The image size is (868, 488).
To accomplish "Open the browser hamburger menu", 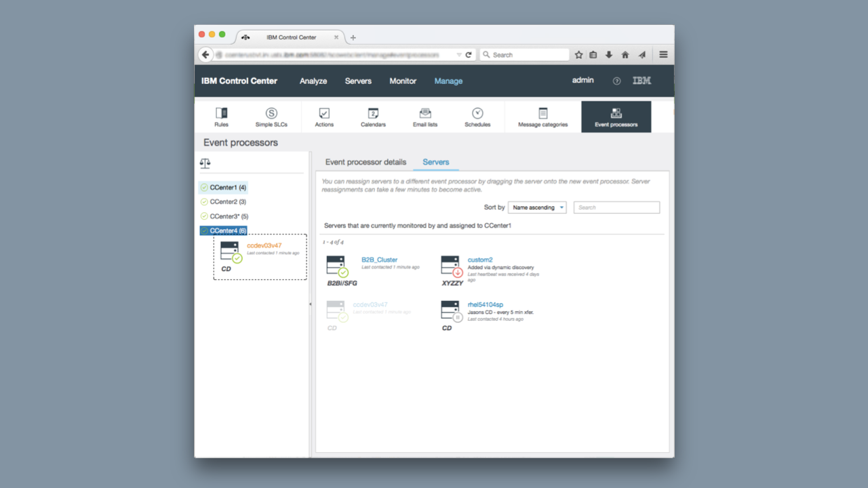I will 663,55.
